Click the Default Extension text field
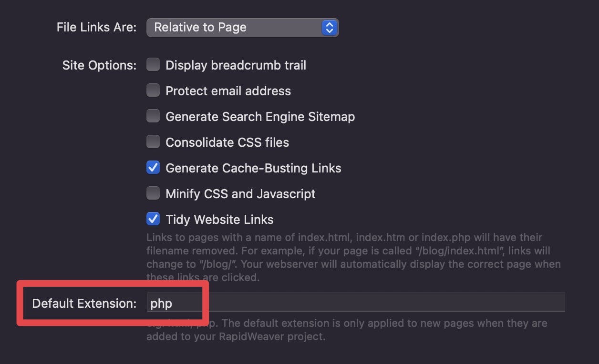 (355, 303)
